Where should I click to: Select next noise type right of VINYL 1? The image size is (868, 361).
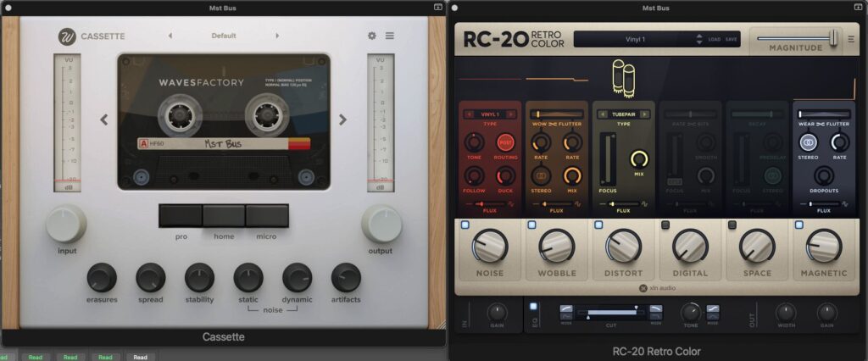click(x=510, y=114)
